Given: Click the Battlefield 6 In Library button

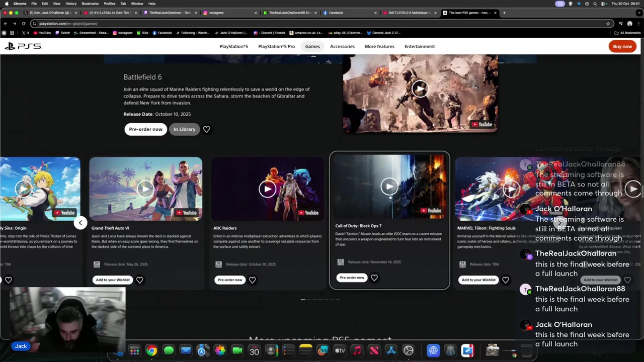Looking at the screenshot, I should [x=184, y=129].
